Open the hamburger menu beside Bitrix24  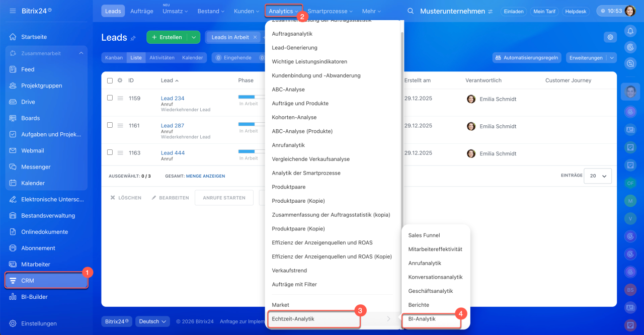click(13, 11)
